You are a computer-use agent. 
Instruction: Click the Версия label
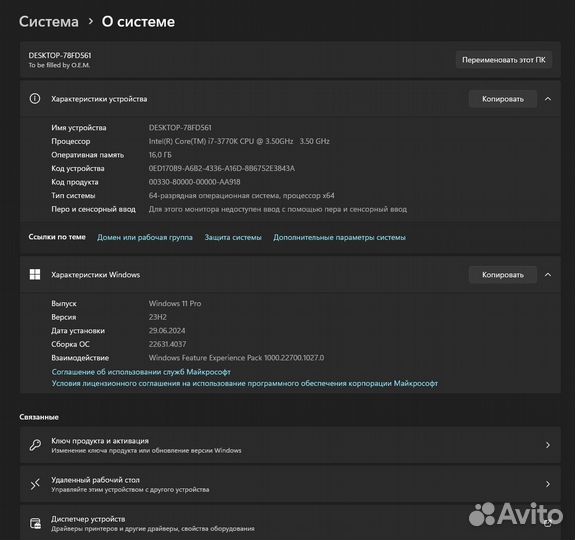tap(64, 317)
